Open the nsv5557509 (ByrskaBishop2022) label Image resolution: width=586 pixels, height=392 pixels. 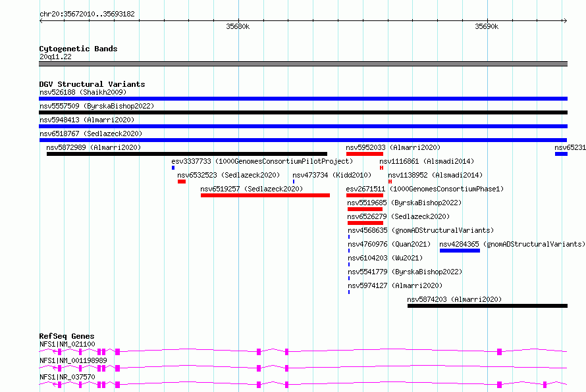[x=97, y=106]
